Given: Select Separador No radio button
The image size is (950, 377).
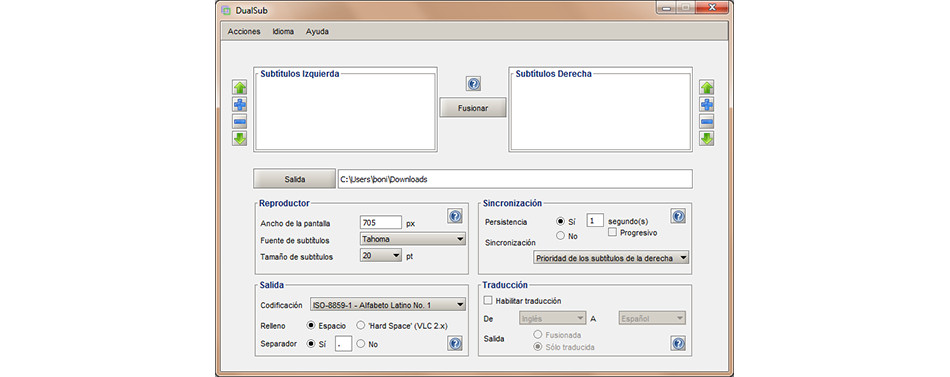Looking at the screenshot, I should pos(361,344).
